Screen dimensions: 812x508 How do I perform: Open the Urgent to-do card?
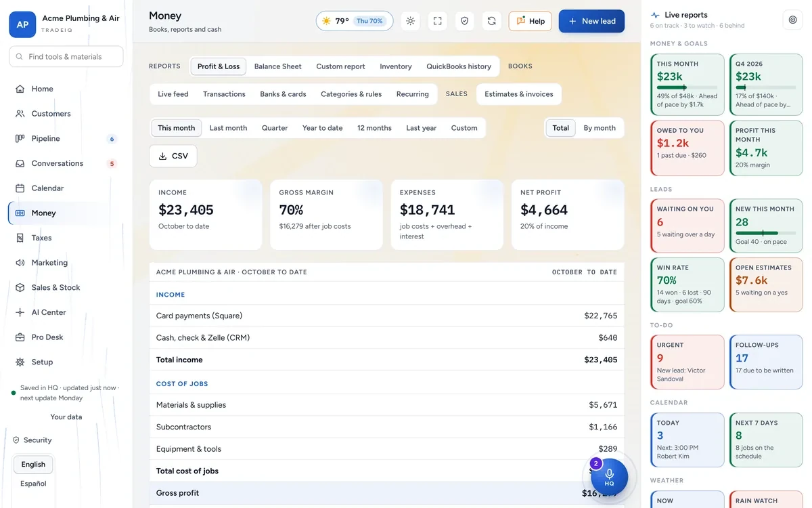pyautogui.click(x=687, y=362)
